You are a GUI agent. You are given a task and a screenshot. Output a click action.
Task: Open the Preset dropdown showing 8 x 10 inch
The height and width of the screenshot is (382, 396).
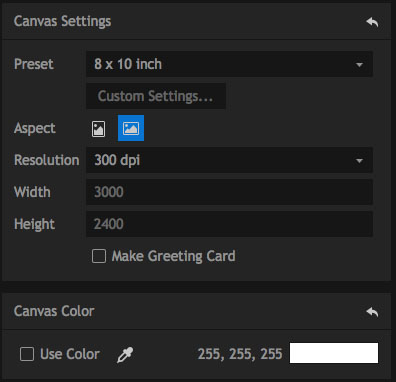point(229,64)
